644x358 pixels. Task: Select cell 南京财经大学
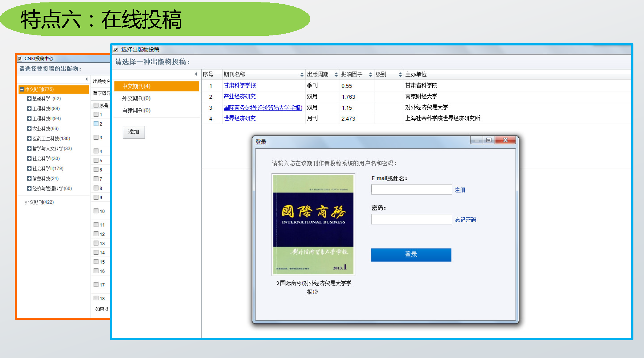(421, 96)
